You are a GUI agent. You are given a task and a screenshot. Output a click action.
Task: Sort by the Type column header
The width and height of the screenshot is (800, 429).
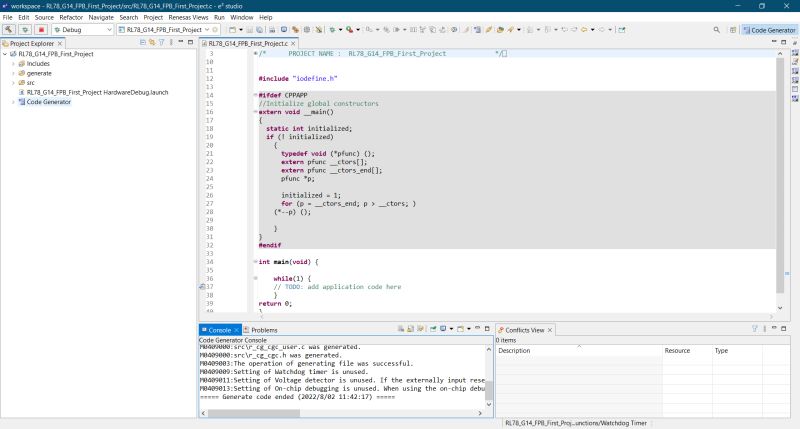pos(737,350)
